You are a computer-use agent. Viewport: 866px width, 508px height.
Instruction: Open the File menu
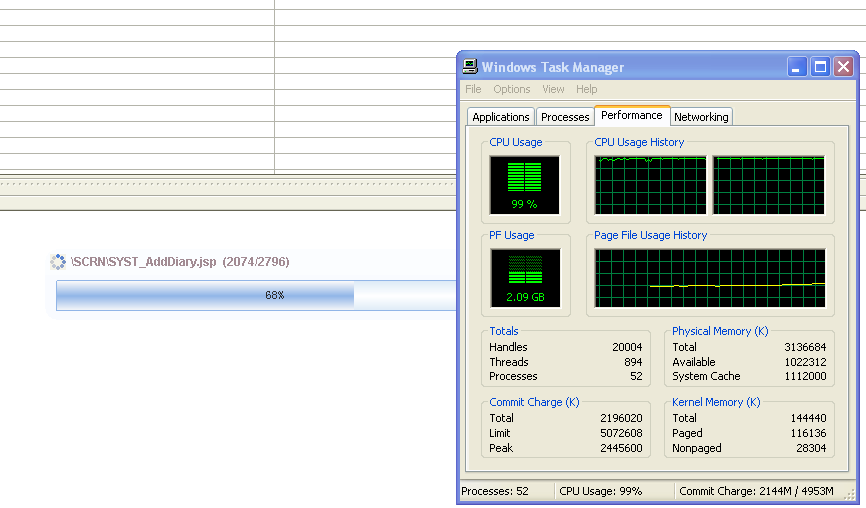click(473, 89)
